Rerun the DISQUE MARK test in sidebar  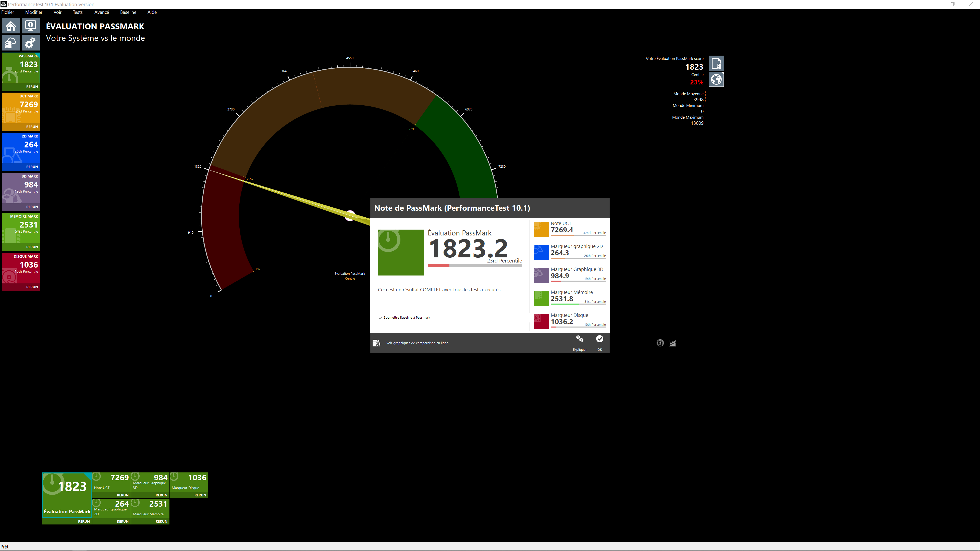coord(32,287)
